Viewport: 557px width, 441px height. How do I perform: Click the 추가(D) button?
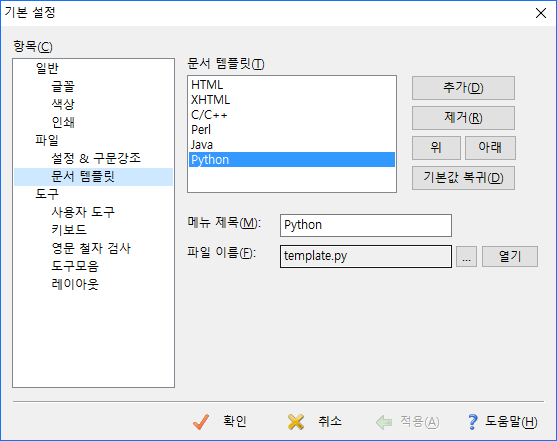463,88
